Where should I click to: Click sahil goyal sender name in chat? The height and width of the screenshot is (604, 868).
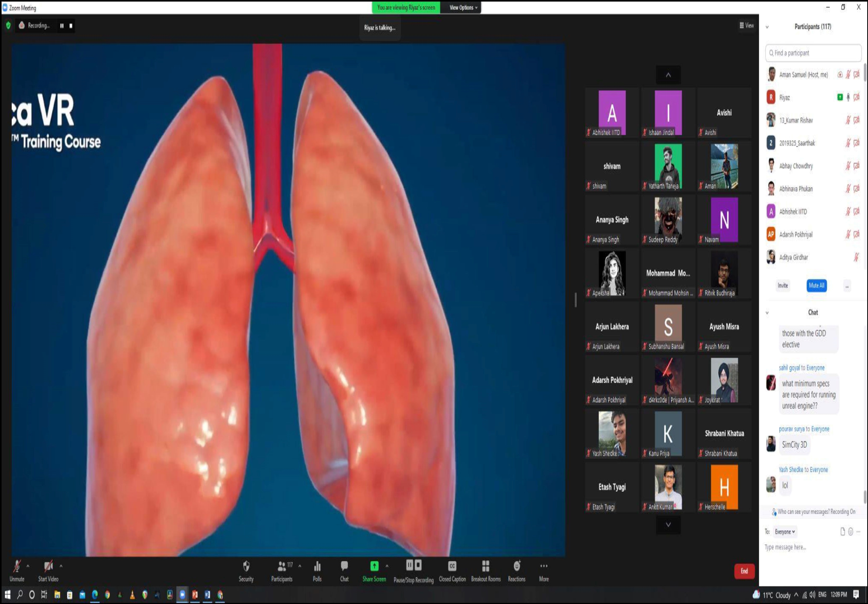(x=789, y=368)
